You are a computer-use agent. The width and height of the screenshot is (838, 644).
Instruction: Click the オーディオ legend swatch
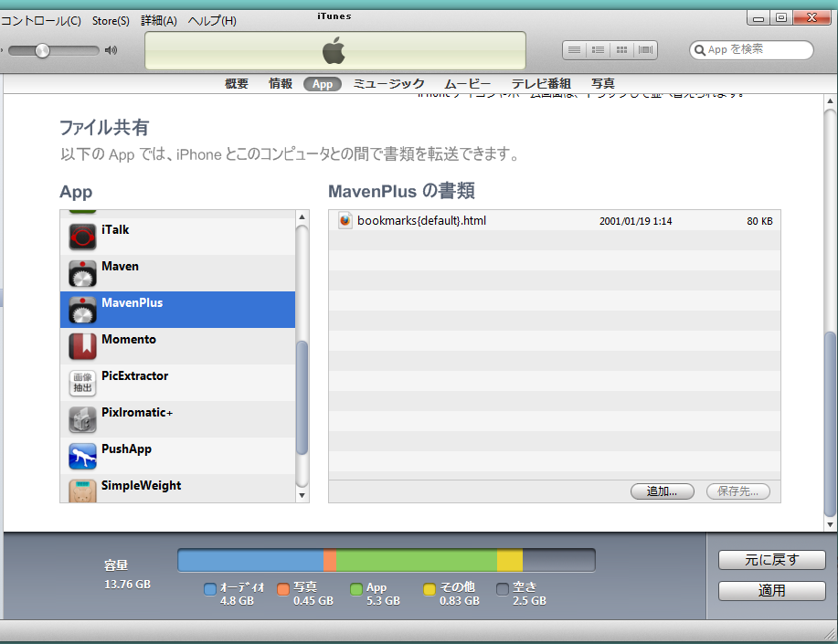(x=210, y=589)
